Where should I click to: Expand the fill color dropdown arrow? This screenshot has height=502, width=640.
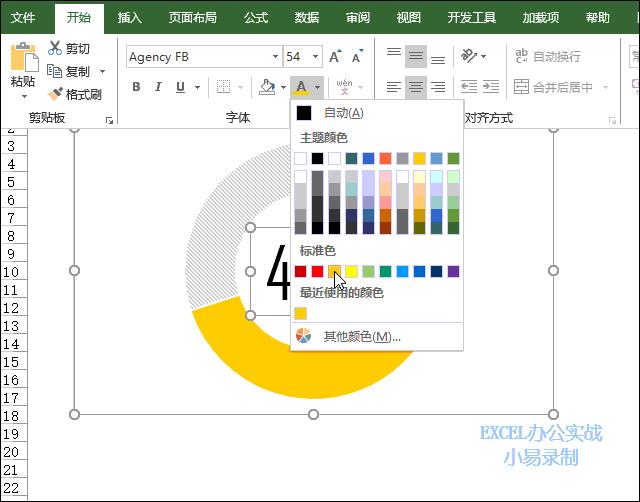coord(283,87)
